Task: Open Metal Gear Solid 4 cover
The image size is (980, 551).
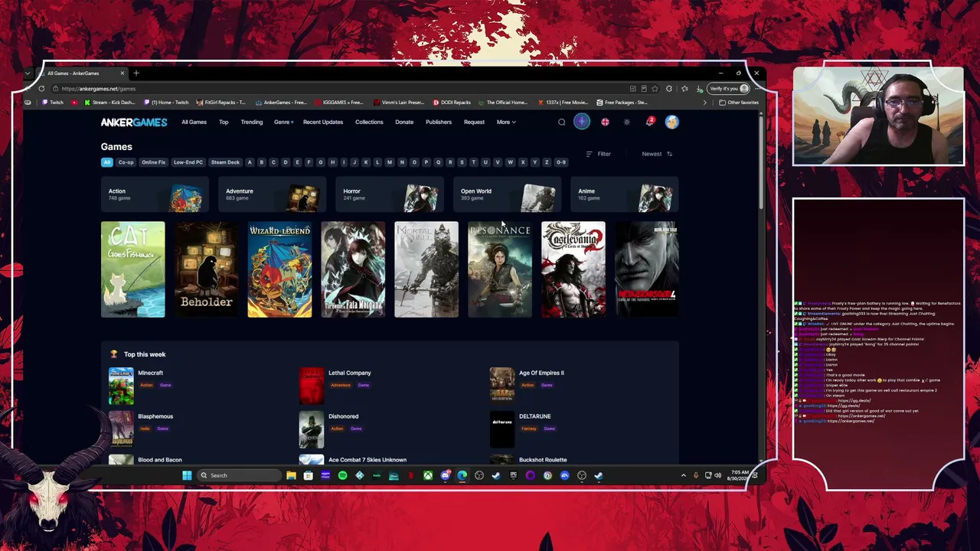Action: 647,269
